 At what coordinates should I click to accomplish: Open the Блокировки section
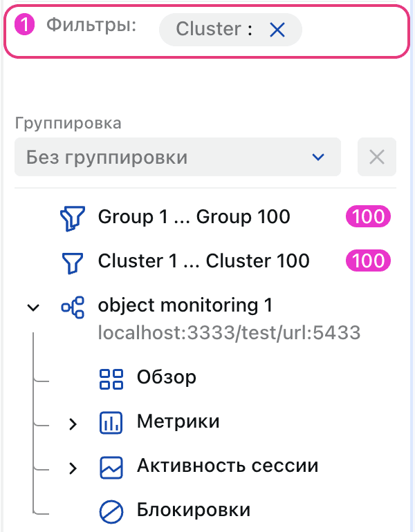coord(193,511)
